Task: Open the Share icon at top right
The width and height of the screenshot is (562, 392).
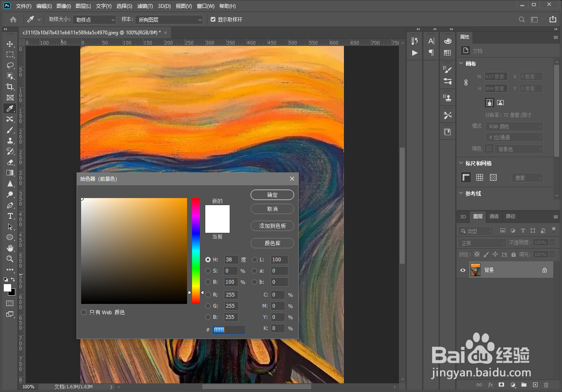Action: [x=553, y=19]
